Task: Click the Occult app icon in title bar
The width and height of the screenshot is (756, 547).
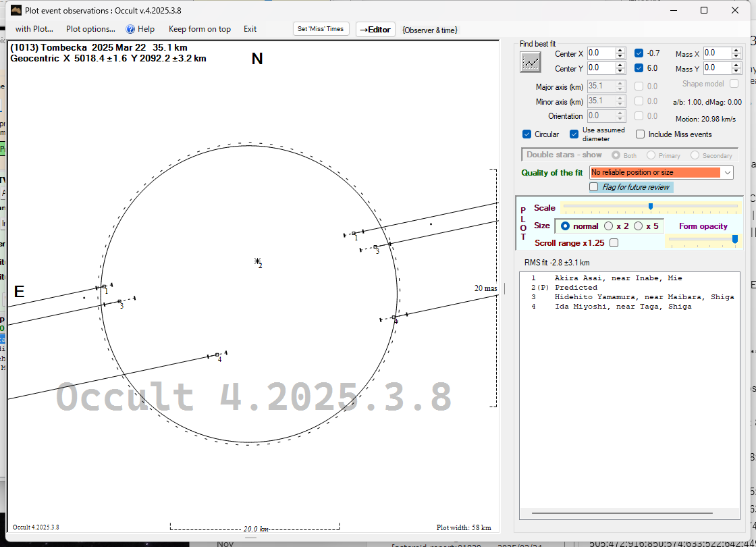Action: [16, 10]
